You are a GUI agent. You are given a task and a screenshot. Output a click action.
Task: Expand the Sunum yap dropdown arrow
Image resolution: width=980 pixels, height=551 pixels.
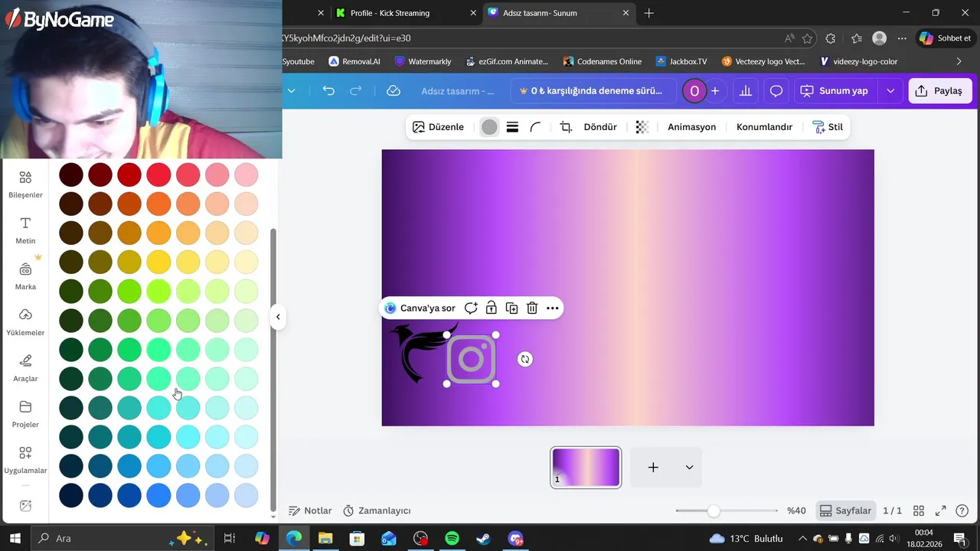pyautogui.click(x=890, y=90)
